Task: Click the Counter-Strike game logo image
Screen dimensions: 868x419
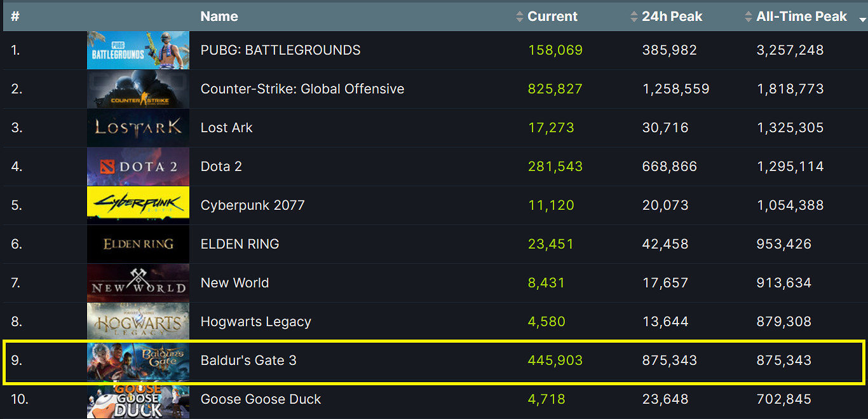Action: (x=138, y=89)
